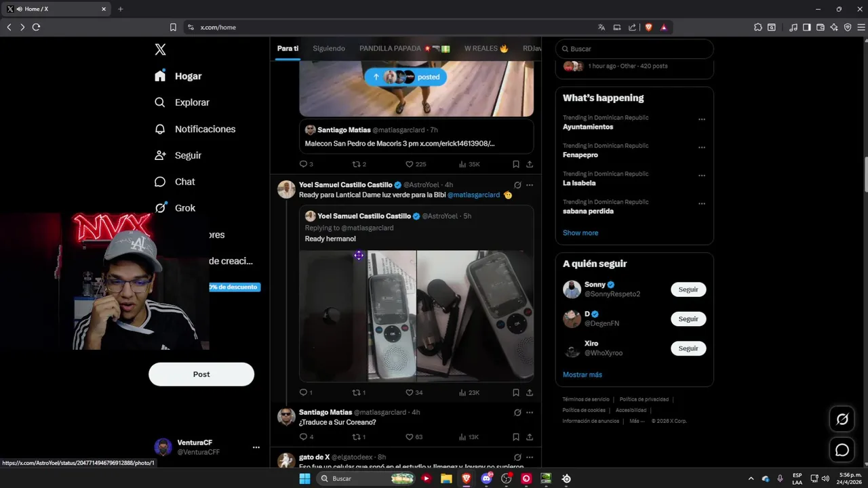Open browser extensions puzzle icon

[758, 27]
